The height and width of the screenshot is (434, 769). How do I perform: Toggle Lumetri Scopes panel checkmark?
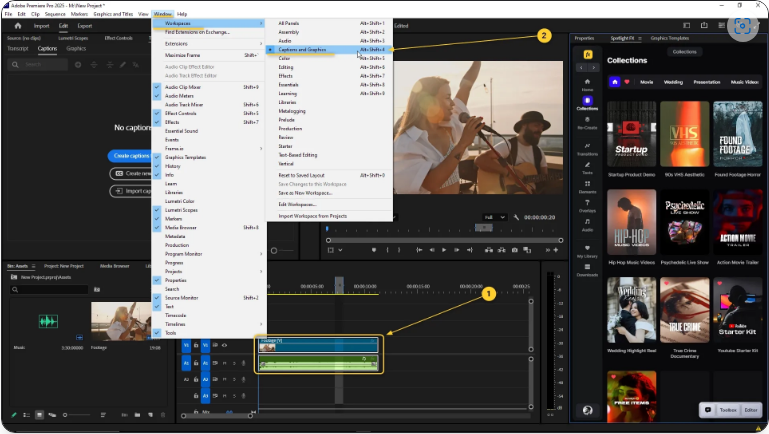click(x=157, y=210)
